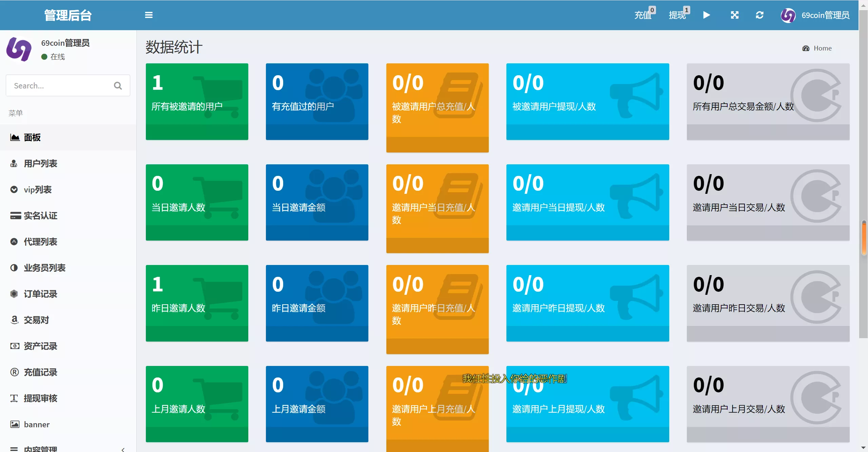Click the 提现审核 withdrawal review icon
The height and width of the screenshot is (452, 868).
[14, 398]
